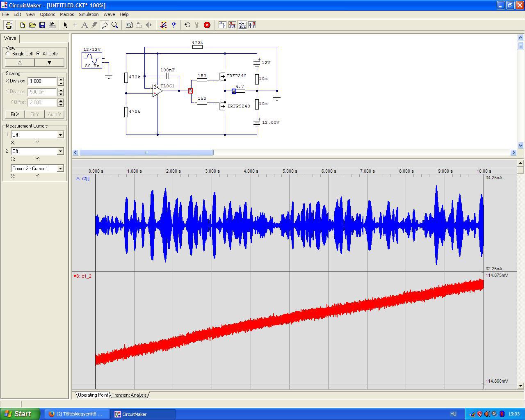The width and height of the screenshot is (525, 420).
Task: Click the Auto Y button
Action: [x=54, y=114]
